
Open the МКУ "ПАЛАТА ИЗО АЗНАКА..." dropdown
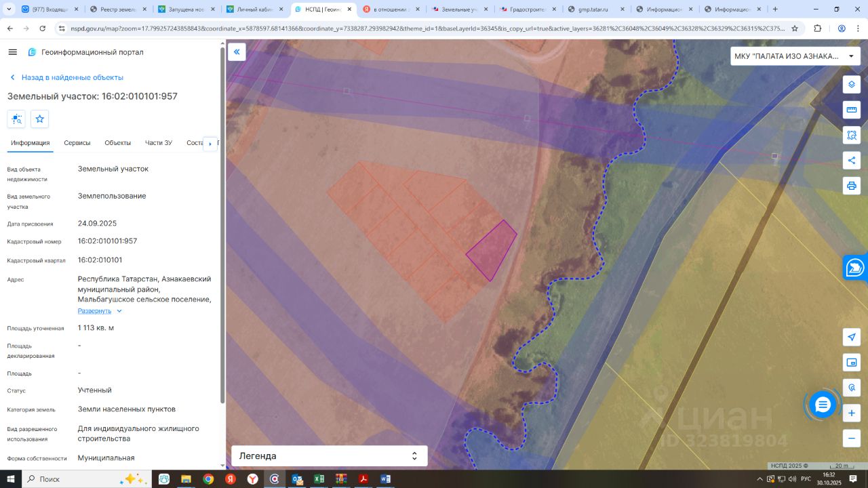pyautogui.click(x=795, y=56)
